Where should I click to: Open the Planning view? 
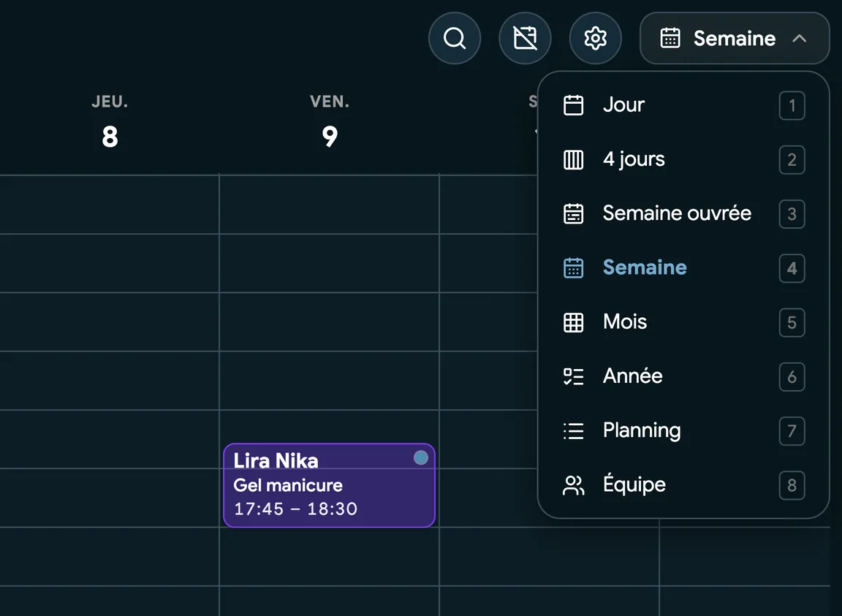click(683, 430)
